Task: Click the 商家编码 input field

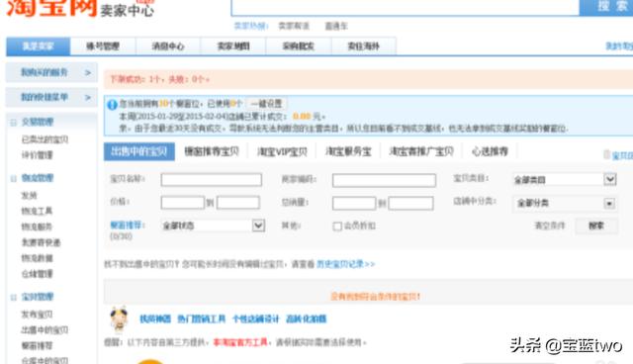Action: tap(384, 180)
